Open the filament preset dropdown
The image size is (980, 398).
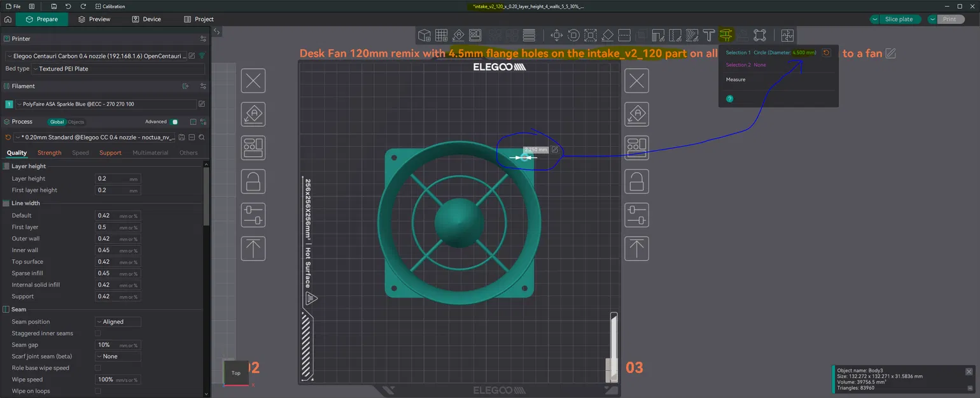pyautogui.click(x=106, y=104)
